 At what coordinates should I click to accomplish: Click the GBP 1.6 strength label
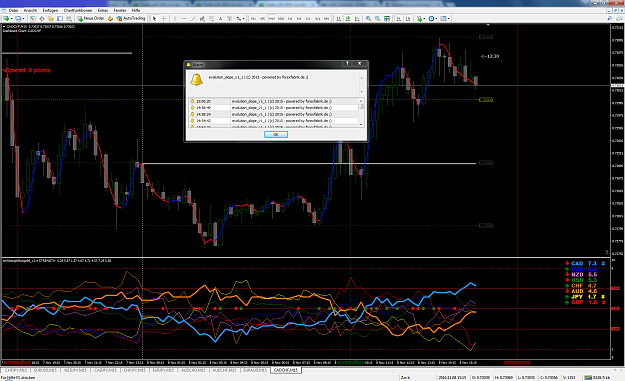point(584,302)
